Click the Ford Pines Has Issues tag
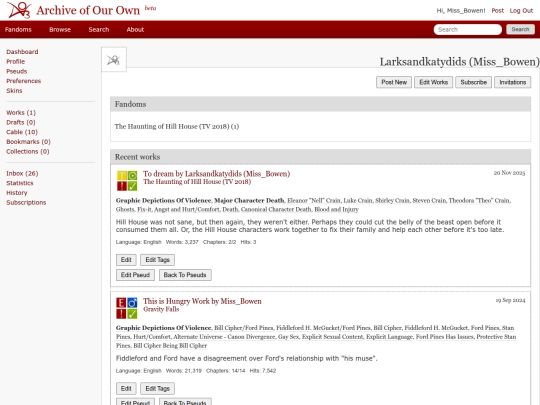 point(445,337)
